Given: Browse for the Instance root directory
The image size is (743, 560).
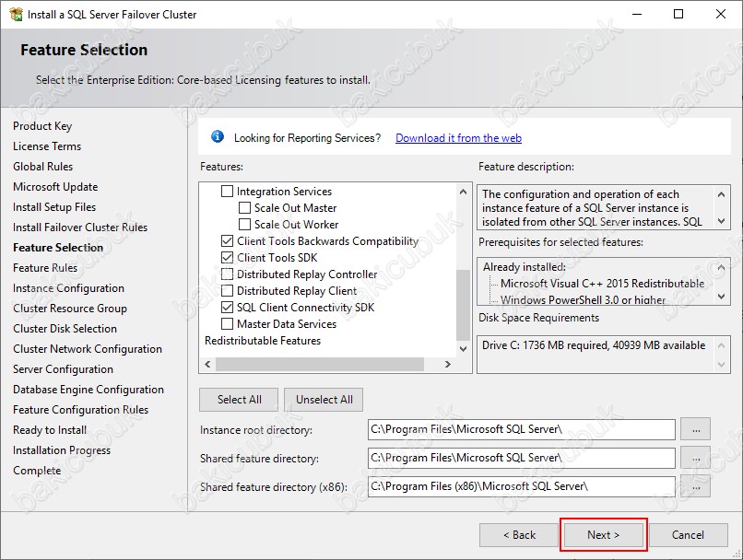Looking at the screenshot, I should point(696,430).
